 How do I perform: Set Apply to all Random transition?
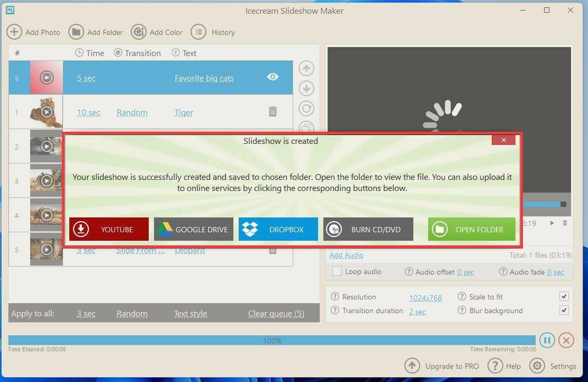[132, 313]
